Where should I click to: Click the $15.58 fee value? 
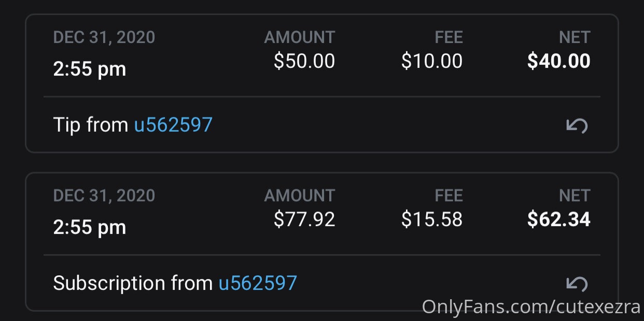click(x=432, y=219)
